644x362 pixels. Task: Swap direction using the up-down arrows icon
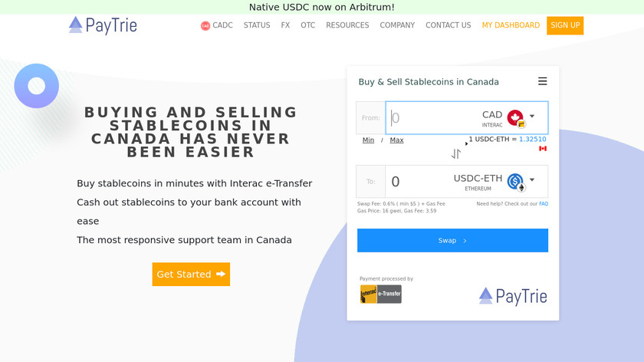(456, 154)
